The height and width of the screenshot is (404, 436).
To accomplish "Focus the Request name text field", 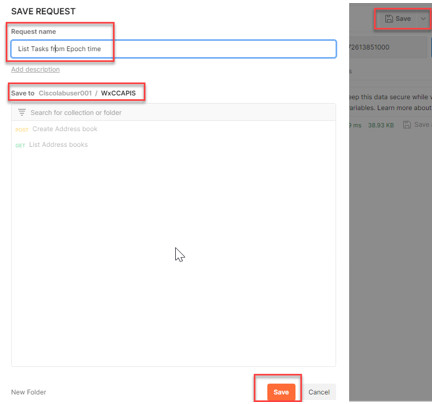I will click(173, 49).
